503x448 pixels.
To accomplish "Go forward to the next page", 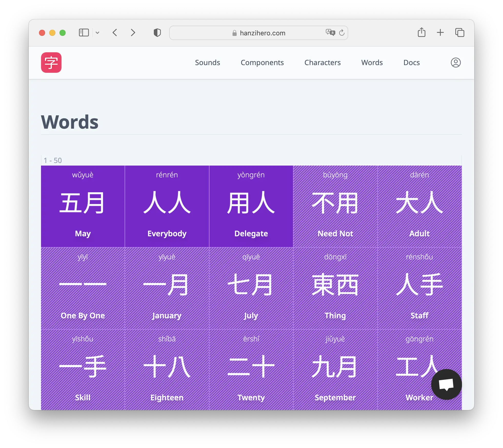I will click(x=133, y=33).
